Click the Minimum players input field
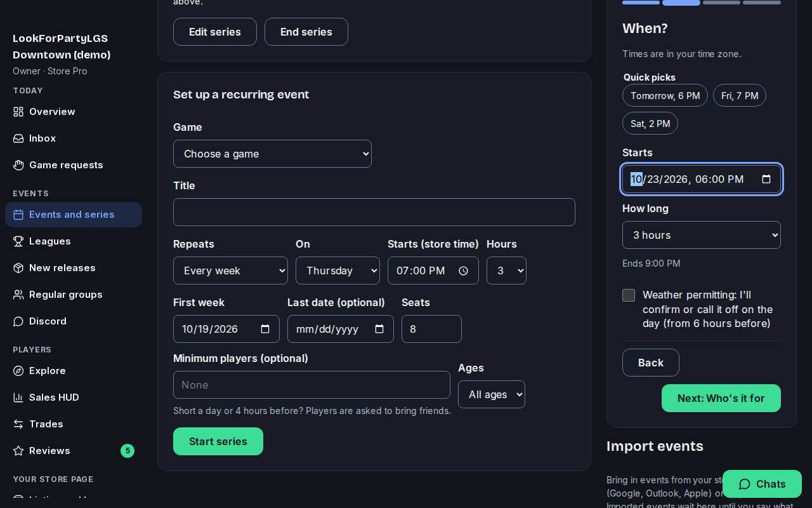Image resolution: width=812 pixels, height=508 pixels. pyautogui.click(x=311, y=385)
